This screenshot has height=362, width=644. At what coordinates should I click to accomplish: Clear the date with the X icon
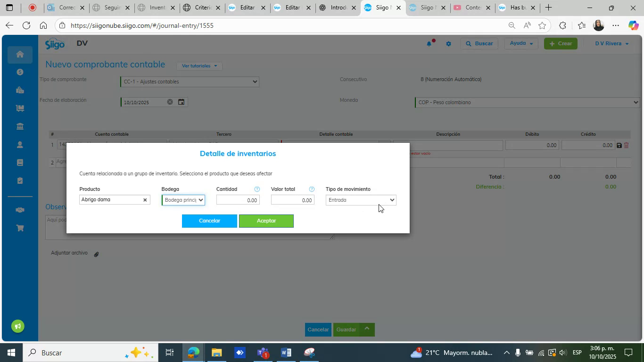[x=170, y=102]
